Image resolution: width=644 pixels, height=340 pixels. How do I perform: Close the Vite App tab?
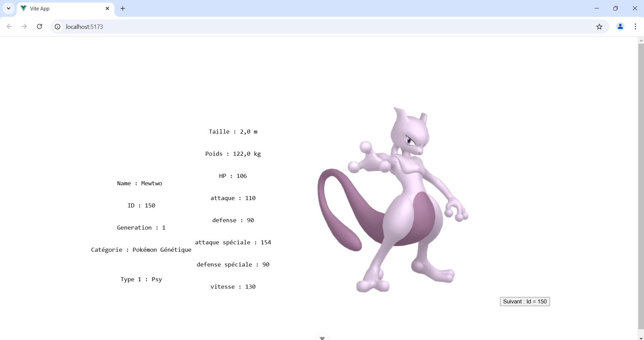point(107,8)
